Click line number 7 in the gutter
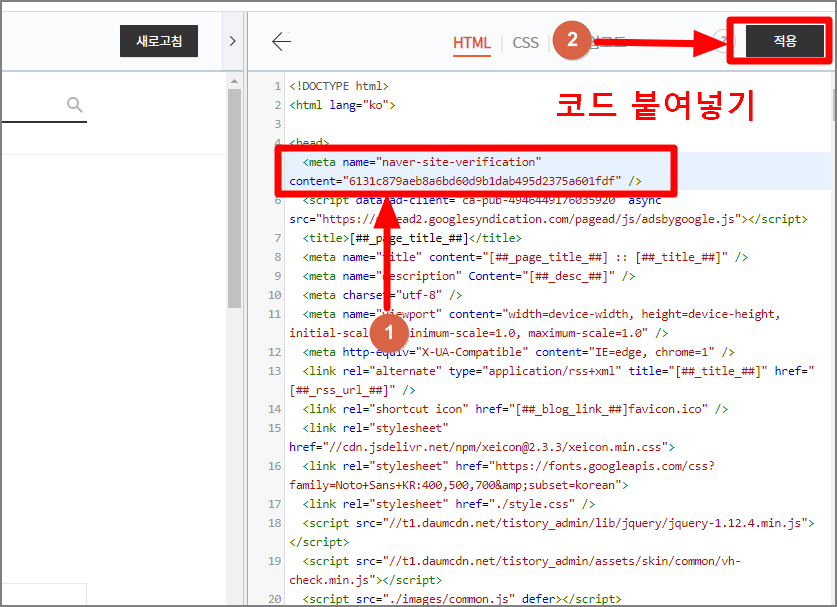This screenshot has width=837, height=607. click(x=278, y=238)
